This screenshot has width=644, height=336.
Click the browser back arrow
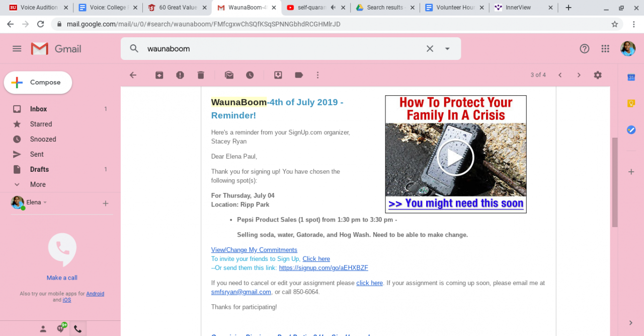point(10,24)
